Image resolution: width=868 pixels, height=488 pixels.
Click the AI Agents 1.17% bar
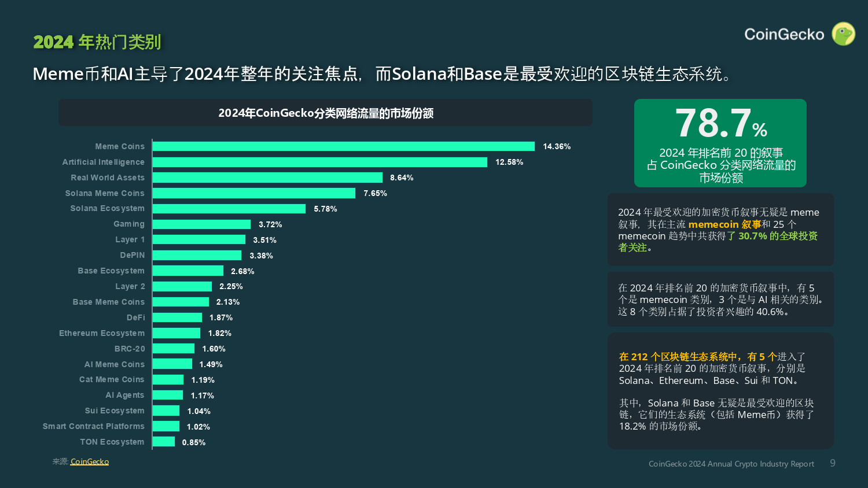pyautogui.click(x=168, y=395)
